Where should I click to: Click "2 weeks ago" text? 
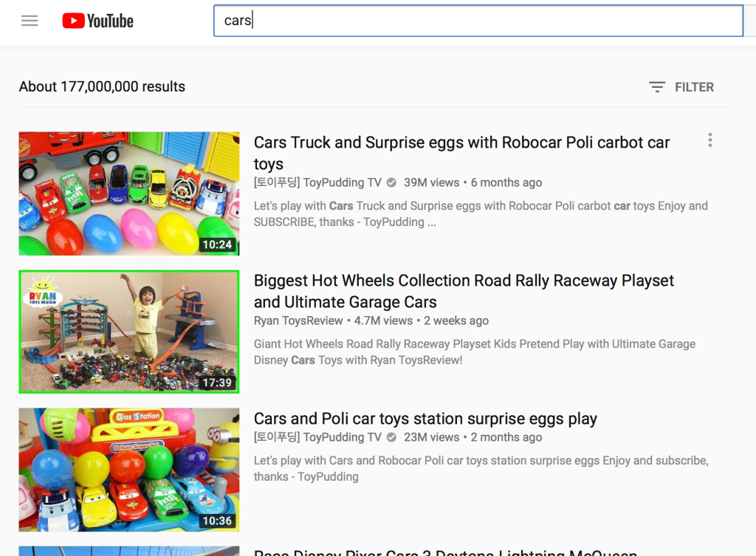(456, 320)
